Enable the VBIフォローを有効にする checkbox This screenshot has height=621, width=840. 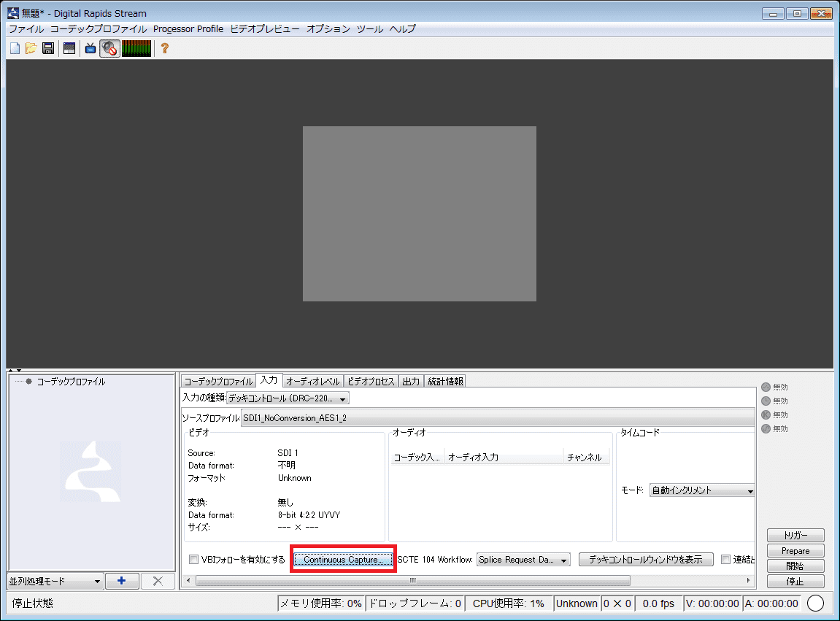[x=194, y=560]
